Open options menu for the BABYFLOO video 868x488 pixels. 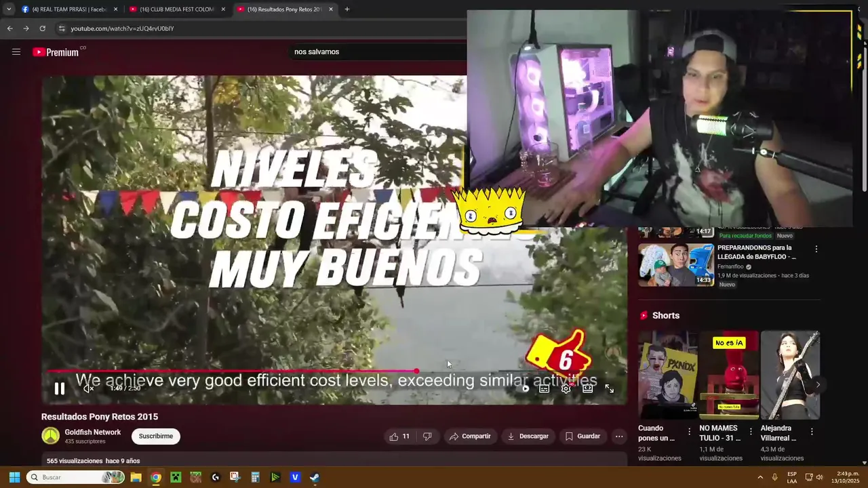pos(816,249)
